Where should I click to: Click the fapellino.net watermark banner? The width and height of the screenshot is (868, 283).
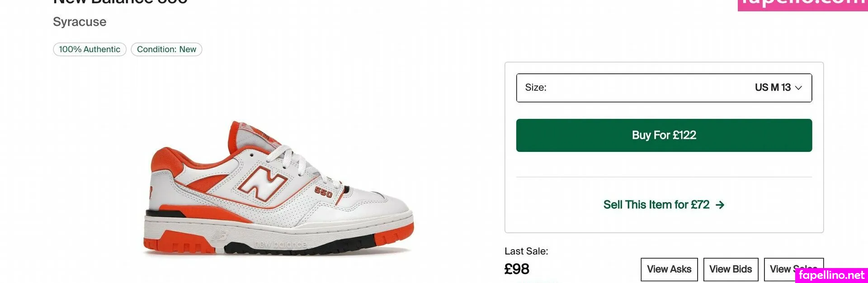click(831, 275)
